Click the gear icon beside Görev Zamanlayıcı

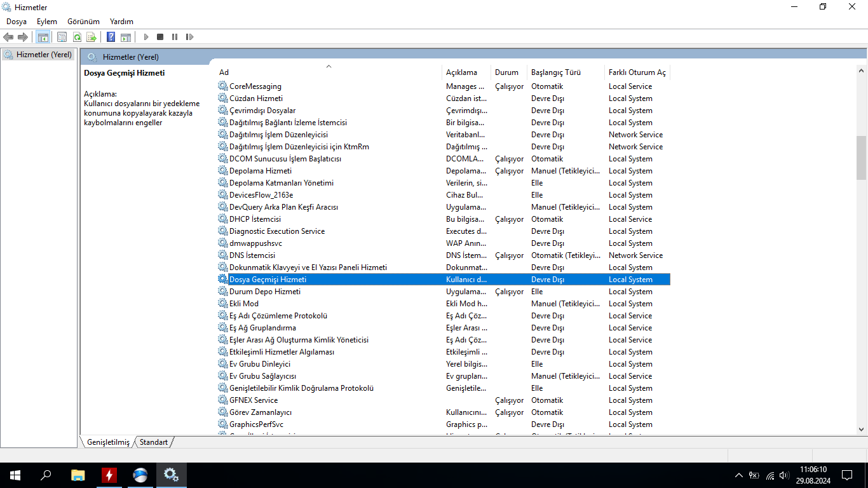tap(223, 412)
